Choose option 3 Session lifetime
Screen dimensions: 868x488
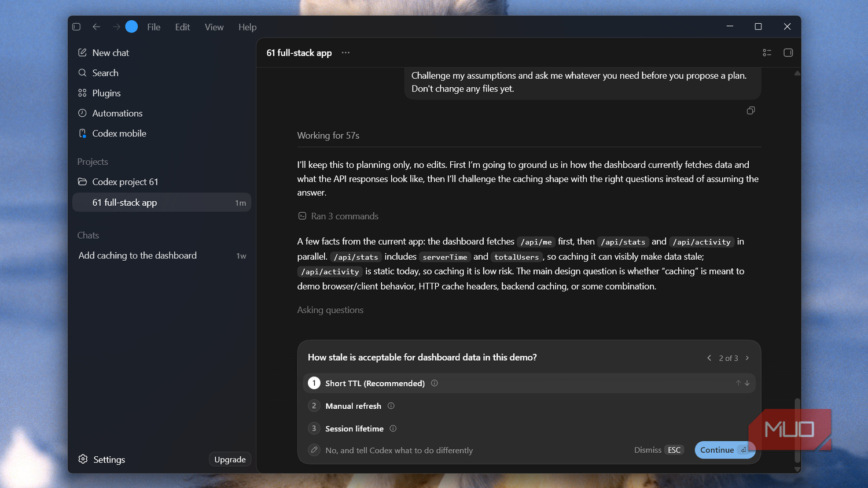[529, 428]
